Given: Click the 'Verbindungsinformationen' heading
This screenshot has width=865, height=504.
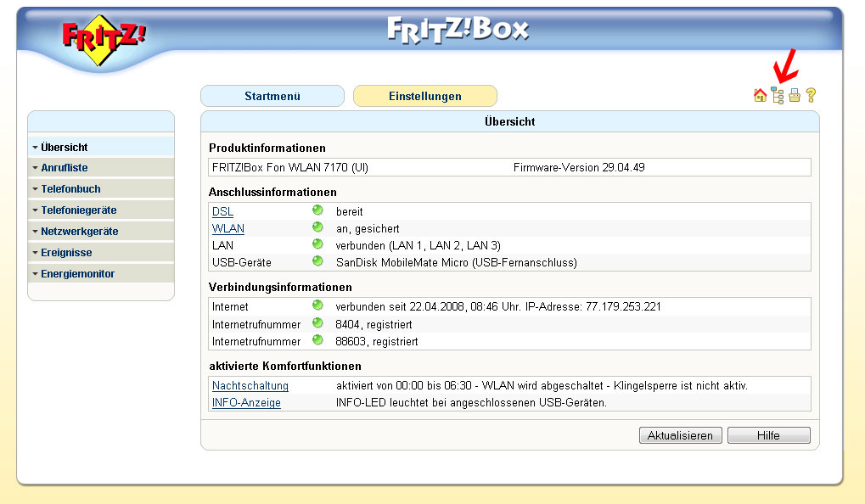Looking at the screenshot, I should pyautogui.click(x=280, y=287).
